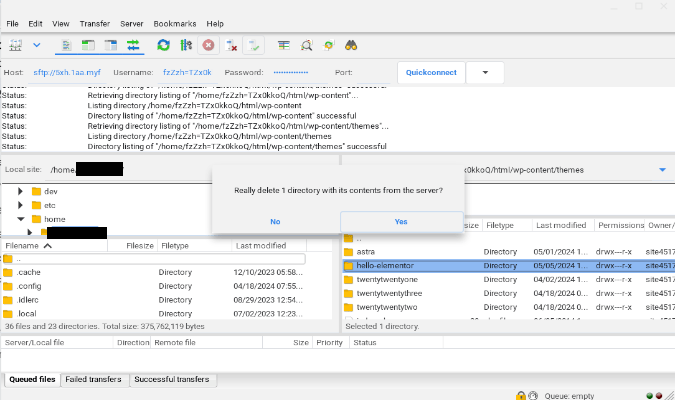The height and width of the screenshot is (400, 675).
Task: Open the File menu
Action: (x=12, y=24)
